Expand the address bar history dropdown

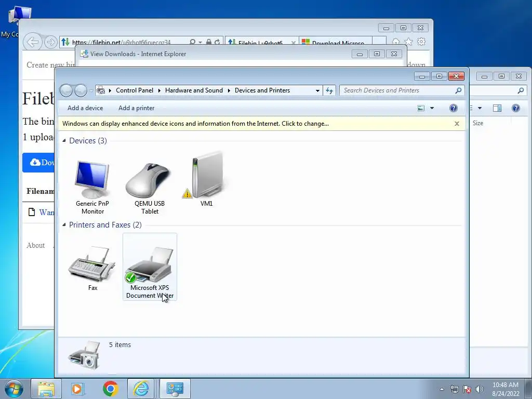tap(317, 90)
